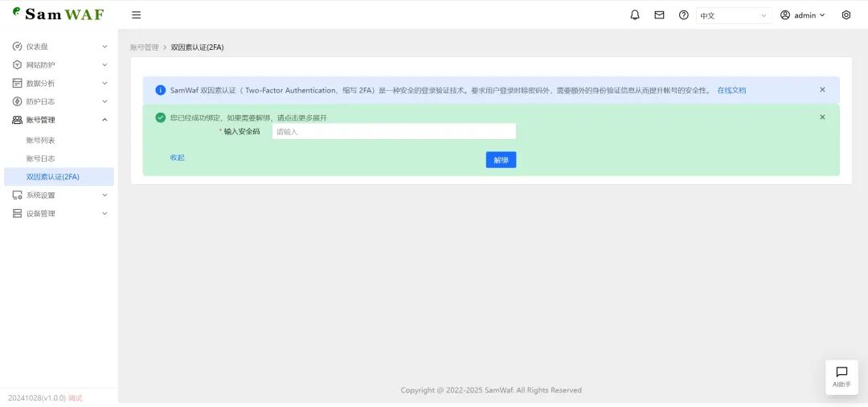Open the mail messages icon

[659, 15]
